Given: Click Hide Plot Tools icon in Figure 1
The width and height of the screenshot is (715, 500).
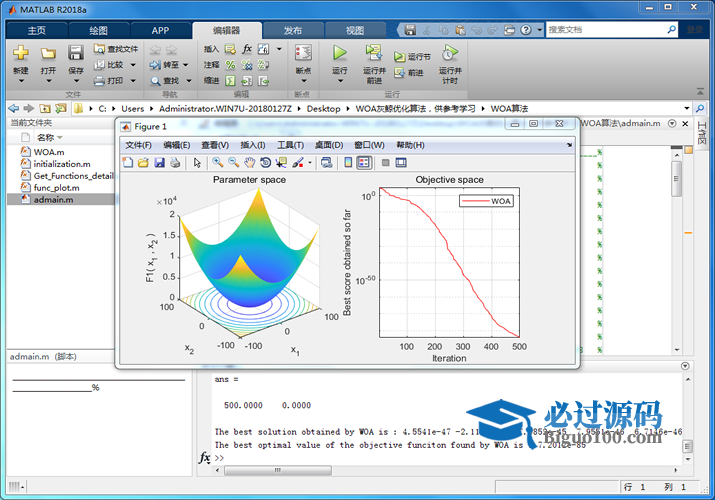Looking at the screenshot, I should [385, 163].
